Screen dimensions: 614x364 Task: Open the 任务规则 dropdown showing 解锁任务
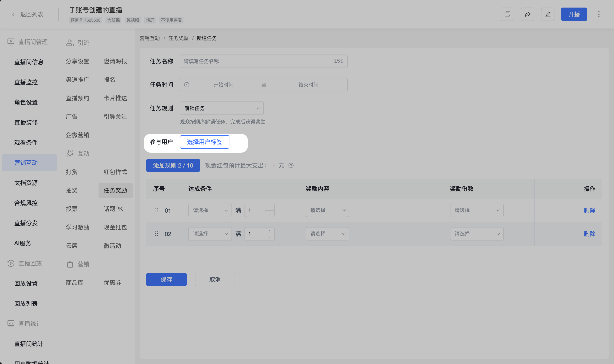click(x=222, y=108)
